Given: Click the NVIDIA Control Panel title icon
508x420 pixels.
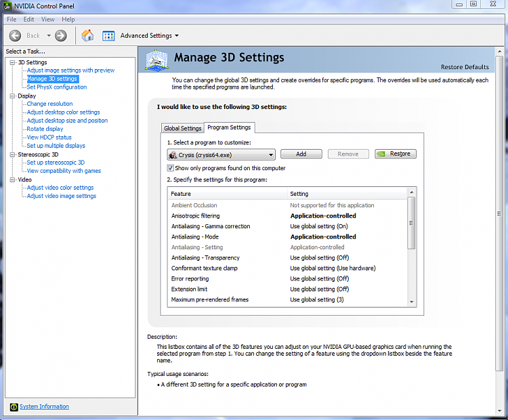Looking at the screenshot, I should (x=7, y=6).
